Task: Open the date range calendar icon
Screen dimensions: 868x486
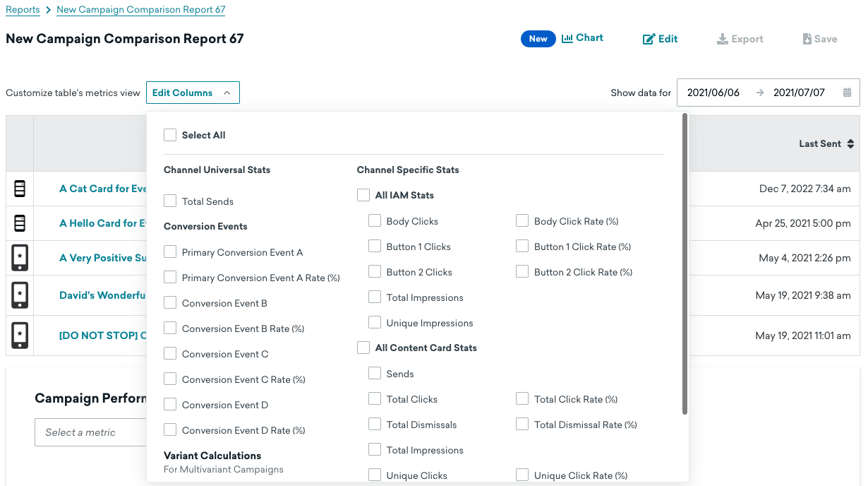Action: point(847,93)
